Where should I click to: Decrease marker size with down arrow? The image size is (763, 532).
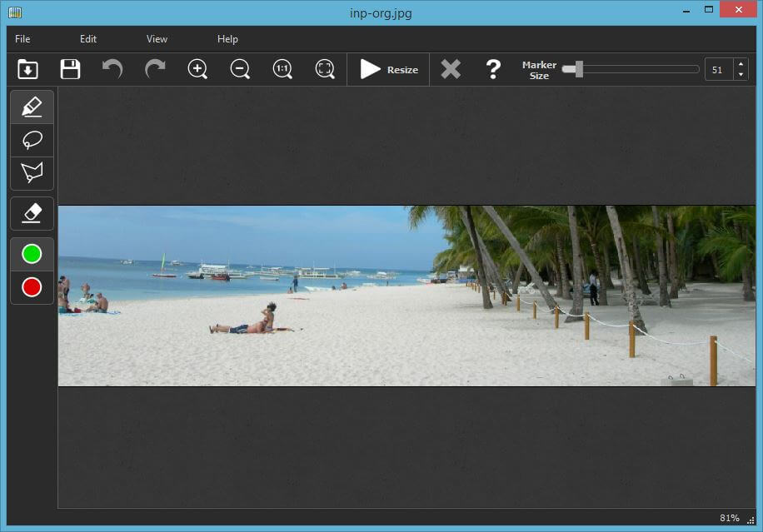(x=741, y=75)
